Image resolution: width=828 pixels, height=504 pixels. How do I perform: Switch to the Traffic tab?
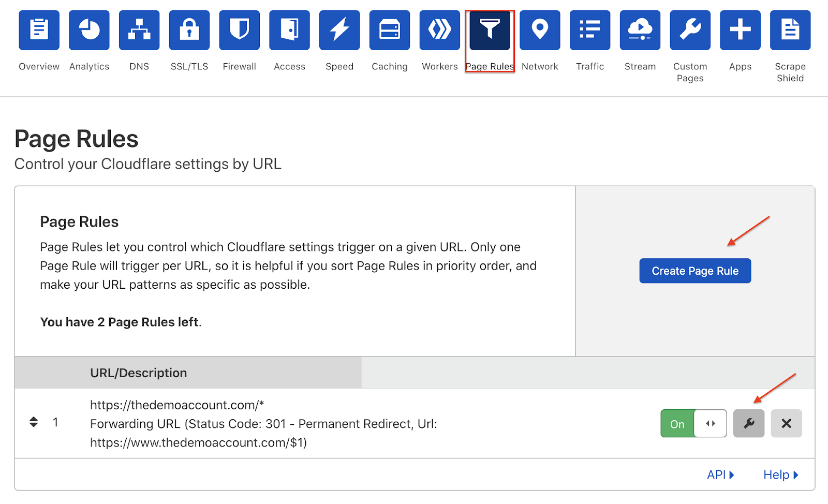pos(590,41)
